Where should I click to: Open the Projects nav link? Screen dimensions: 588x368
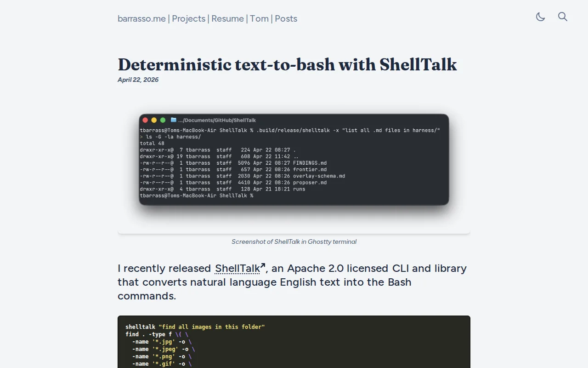pyautogui.click(x=188, y=19)
